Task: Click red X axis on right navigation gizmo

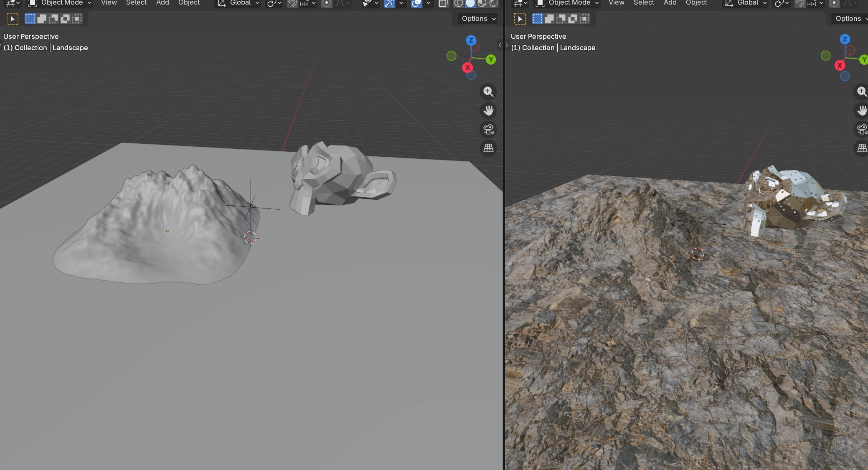Action: [840, 65]
